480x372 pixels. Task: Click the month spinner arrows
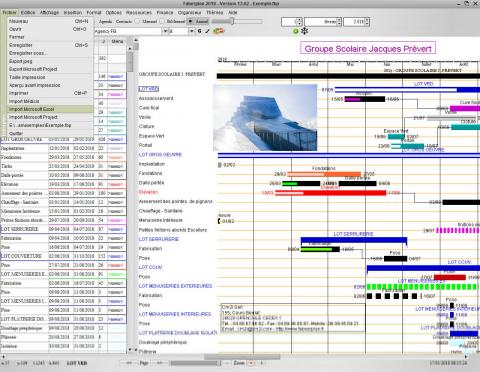pyautogui.click(x=339, y=22)
